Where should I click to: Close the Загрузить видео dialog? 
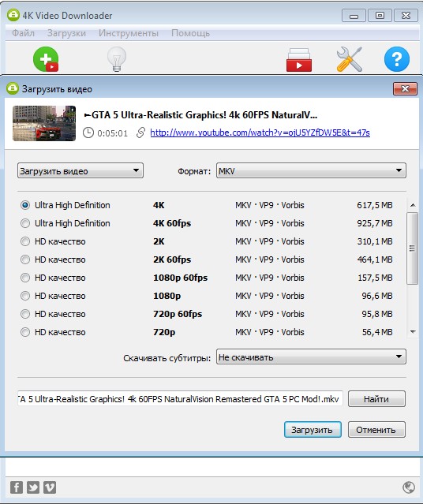click(405, 88)
